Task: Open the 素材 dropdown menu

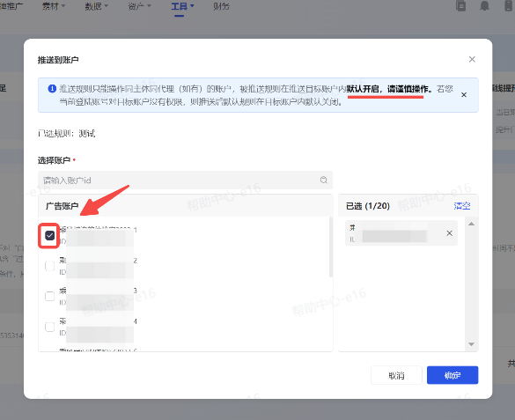Action: pos(54,6)
